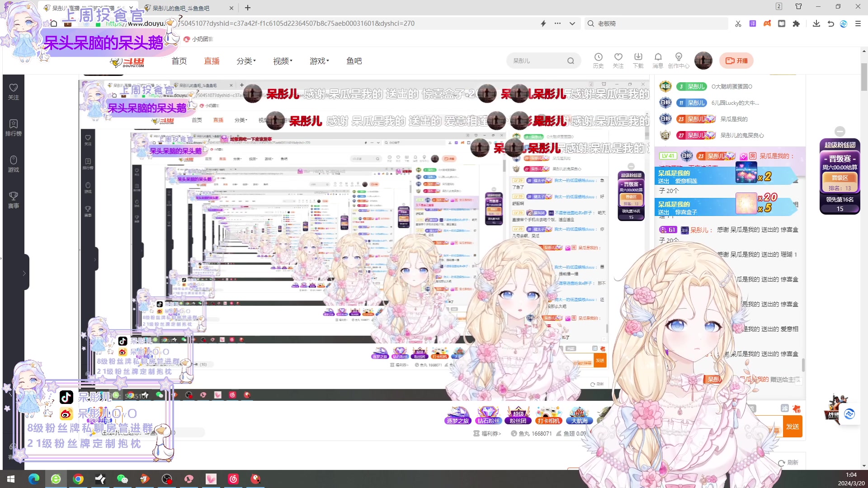Open the screenshot scissors tool in browser toolbar
Screen dimensions: 868x488
pos(738,23)
